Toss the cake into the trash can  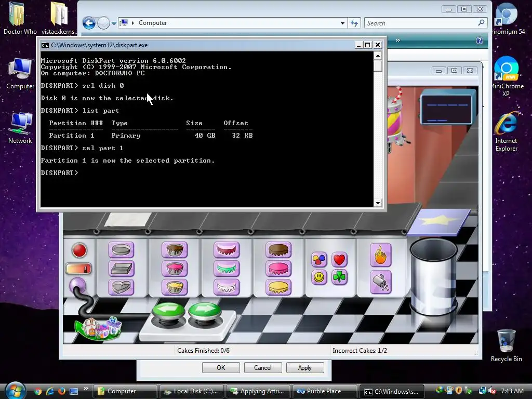click(433, 276)
